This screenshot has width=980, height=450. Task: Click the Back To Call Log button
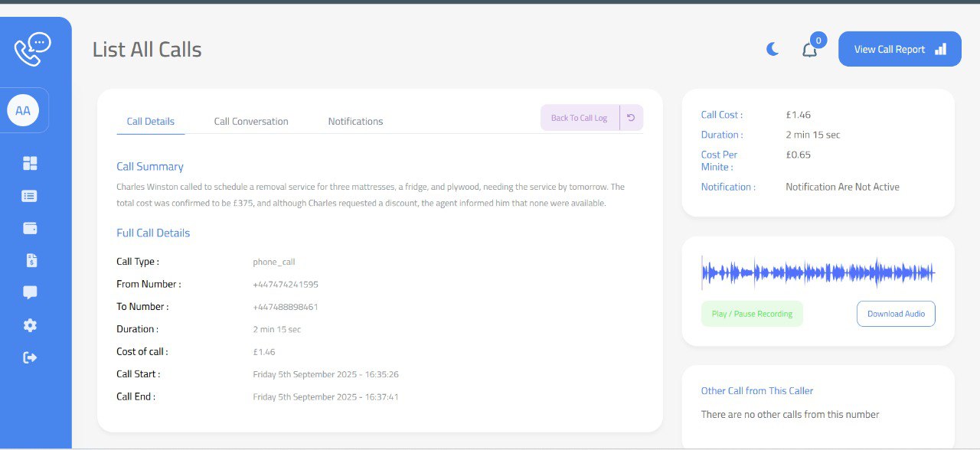click(x=580, y=117)
